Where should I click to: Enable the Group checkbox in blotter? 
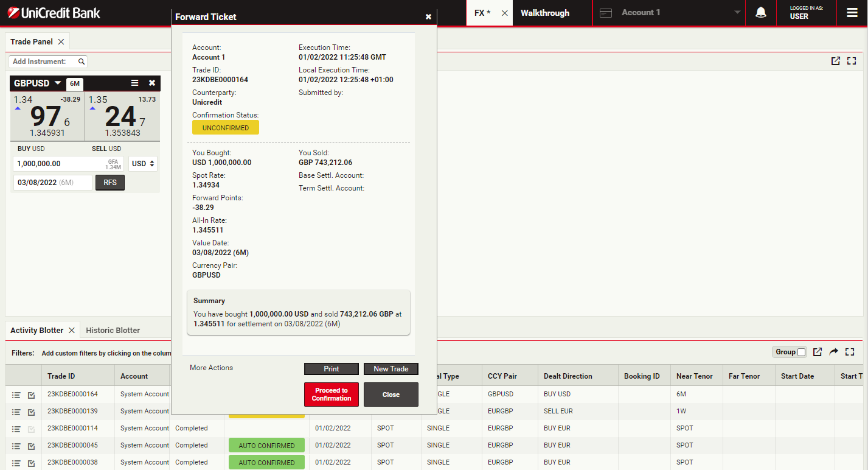coord(801,352)
